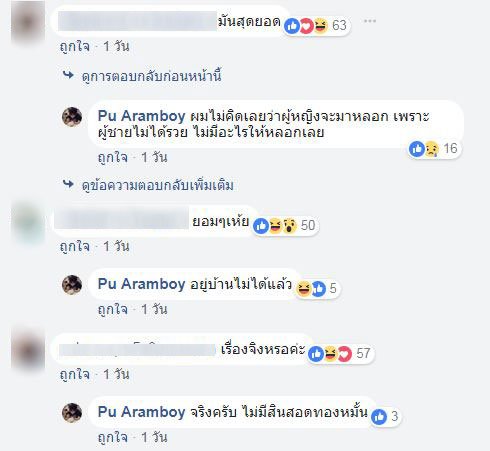Image resolution: width=490 pixels, height=451 pixels.
Task: Expand previous replies under the top comment
Action: [152, 76]
